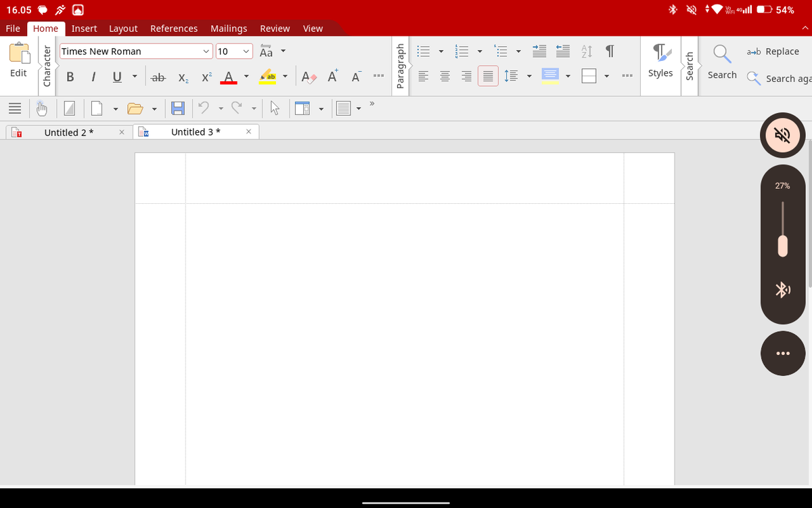This screenshot has height=508, width=812.
Task: Open underline style dropdown arrow
Action: coord(135,77)
